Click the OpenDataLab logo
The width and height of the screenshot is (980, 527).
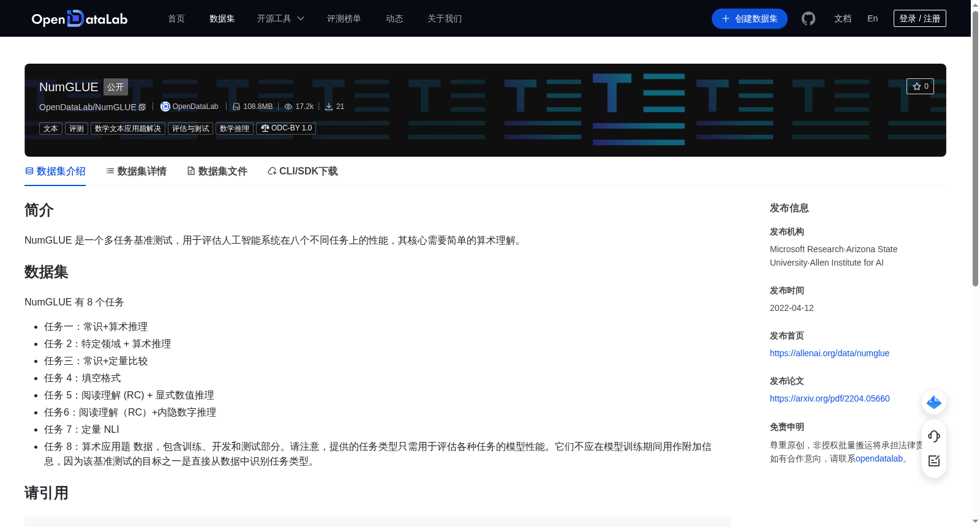[x=80, y=18]
